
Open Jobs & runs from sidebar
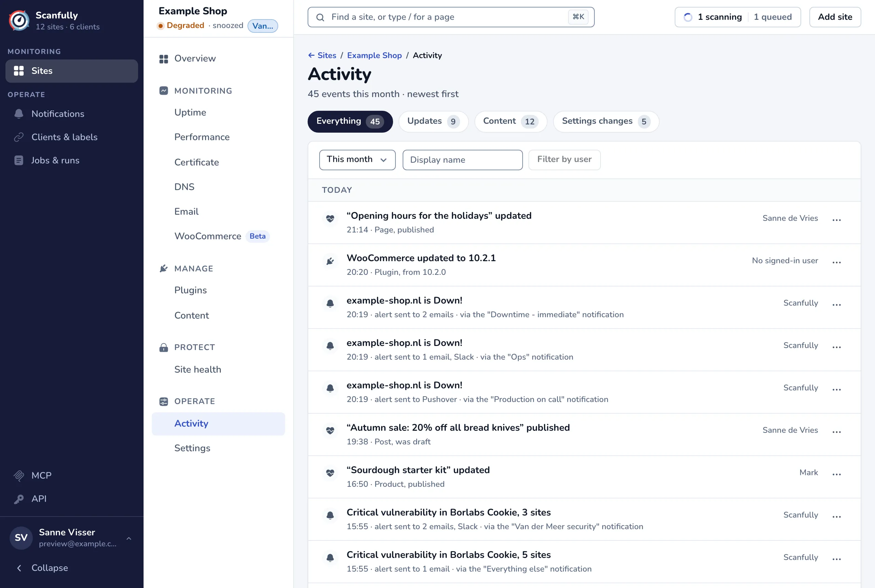(71, 160)
